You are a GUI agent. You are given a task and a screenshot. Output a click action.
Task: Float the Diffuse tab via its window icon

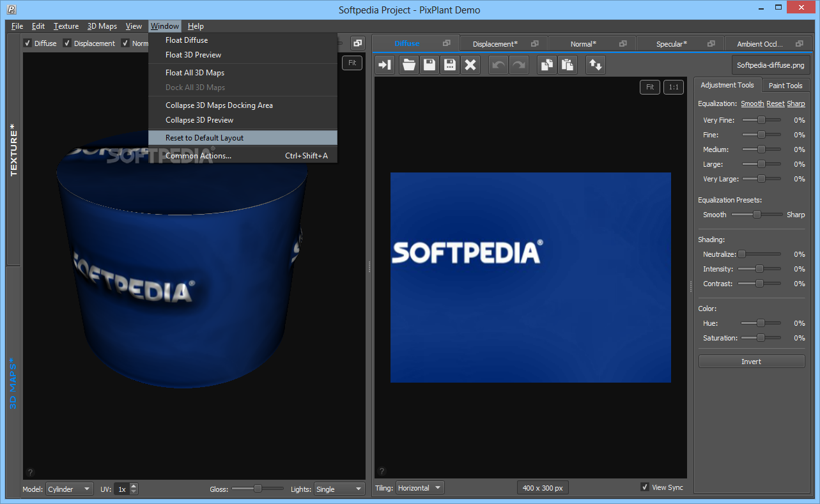point(447,43)
